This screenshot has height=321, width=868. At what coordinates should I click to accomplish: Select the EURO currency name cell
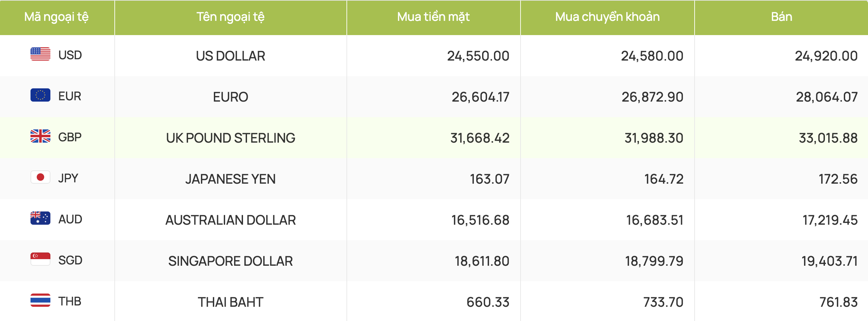tap(230, 97)
